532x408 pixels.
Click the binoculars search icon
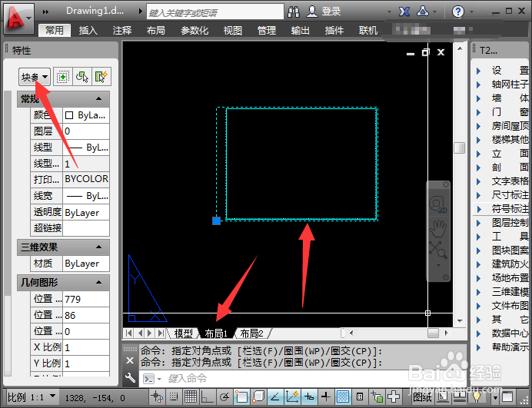tap(294, 12)
